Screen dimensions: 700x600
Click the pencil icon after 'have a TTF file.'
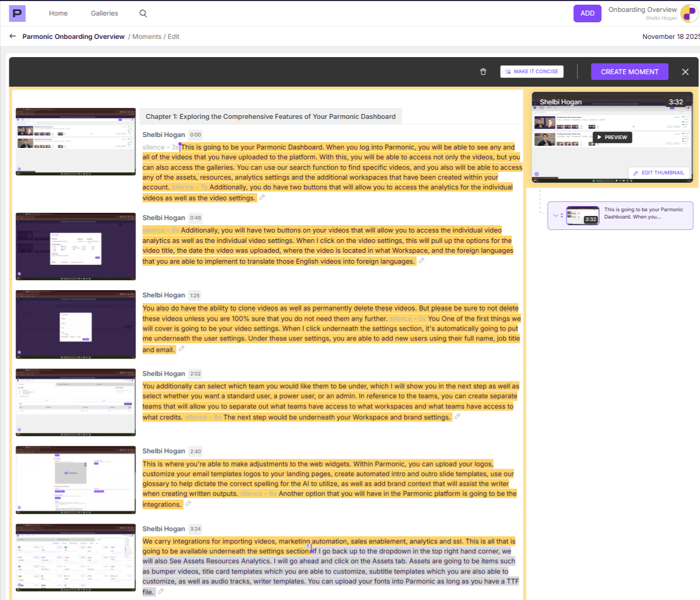click(161, 591)
